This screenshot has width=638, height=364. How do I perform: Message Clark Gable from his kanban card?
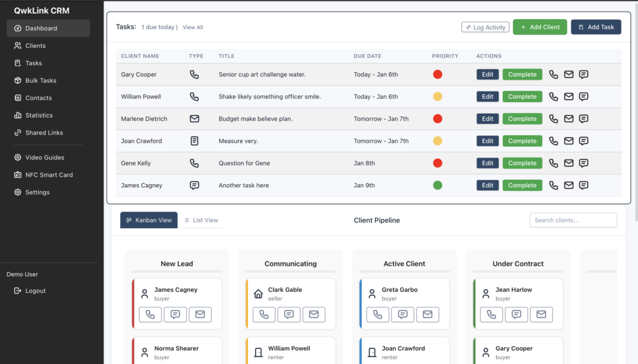[289, 314]
